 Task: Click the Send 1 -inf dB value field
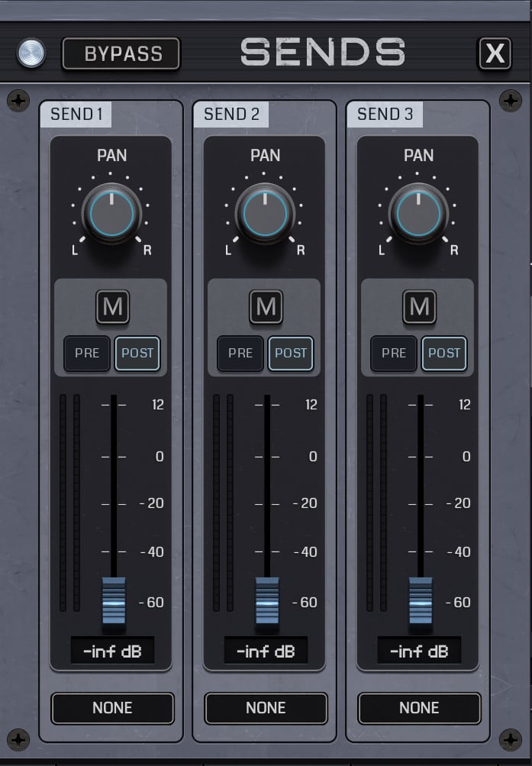point(113,651)
